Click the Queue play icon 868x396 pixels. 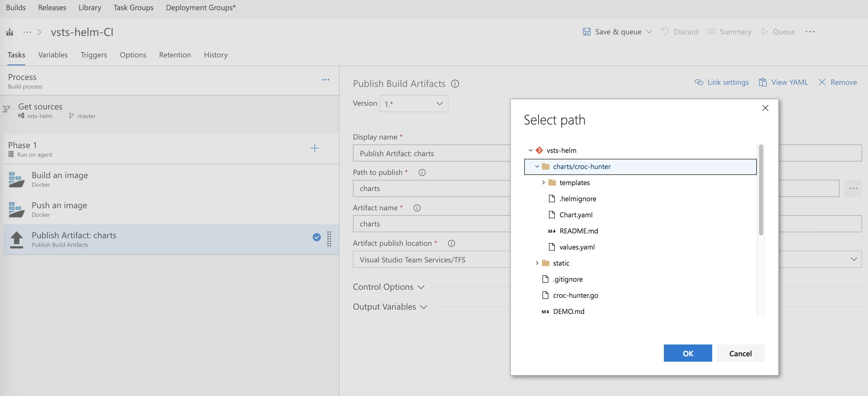[764, 32]
